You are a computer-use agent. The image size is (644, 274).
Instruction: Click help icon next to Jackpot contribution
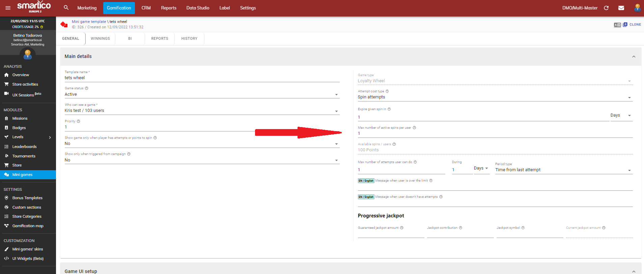pos(460,228)
